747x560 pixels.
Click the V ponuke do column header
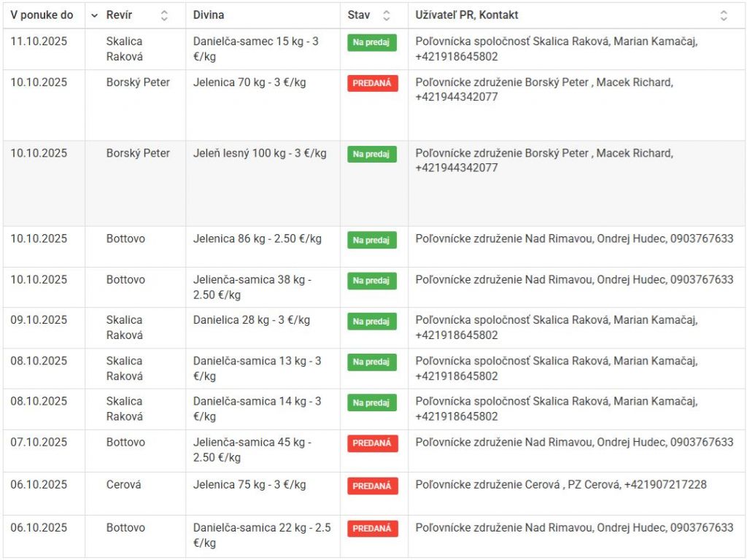42,15
